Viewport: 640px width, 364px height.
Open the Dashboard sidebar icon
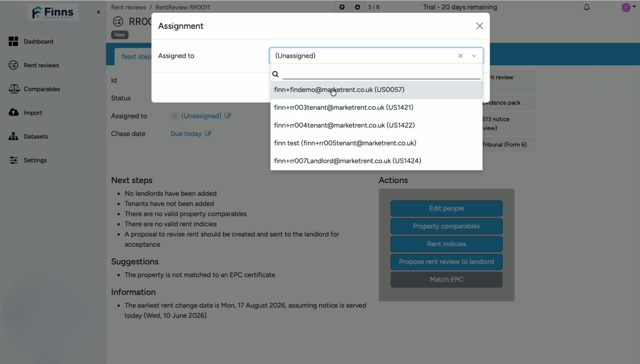(x=13, y=41)
